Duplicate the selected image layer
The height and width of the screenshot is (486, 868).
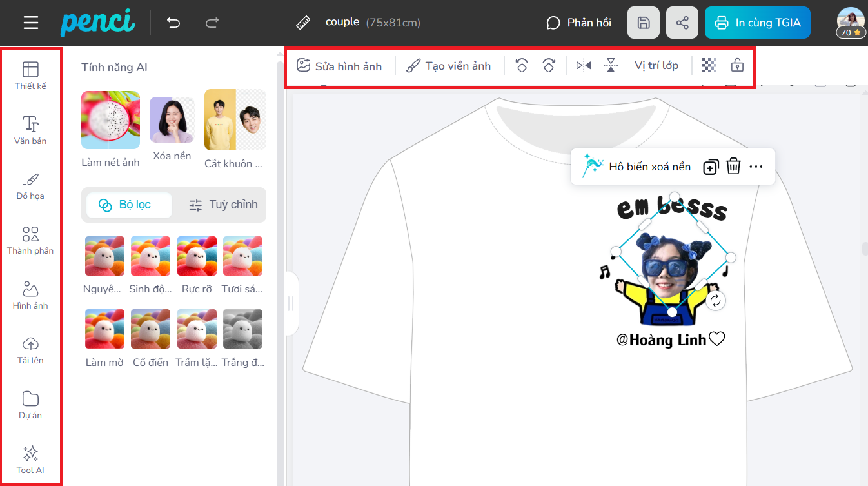coord(710,167)
